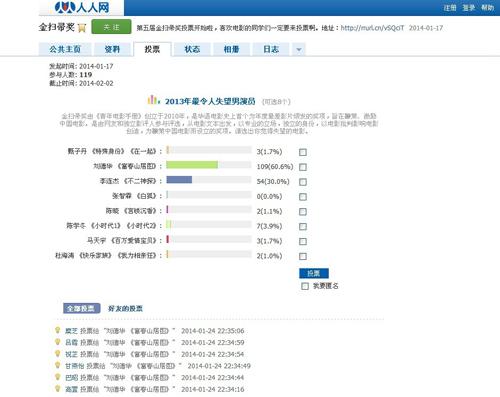This screenshot has width=500, height=397.
Task: Click the voter name on the 22:34:16 row
Action: tap(71, 389)
